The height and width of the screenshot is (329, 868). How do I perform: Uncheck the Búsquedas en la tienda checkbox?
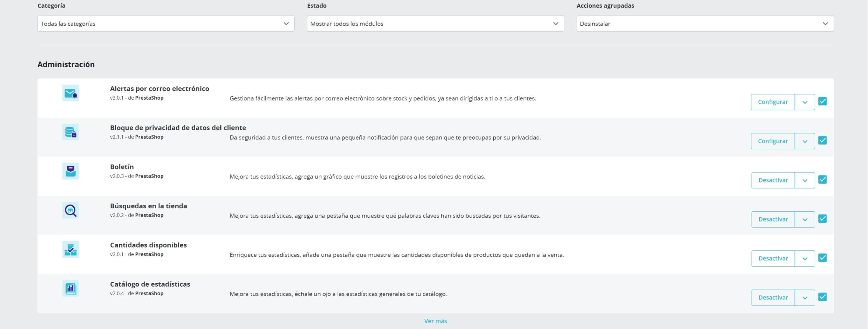(823, 219)
